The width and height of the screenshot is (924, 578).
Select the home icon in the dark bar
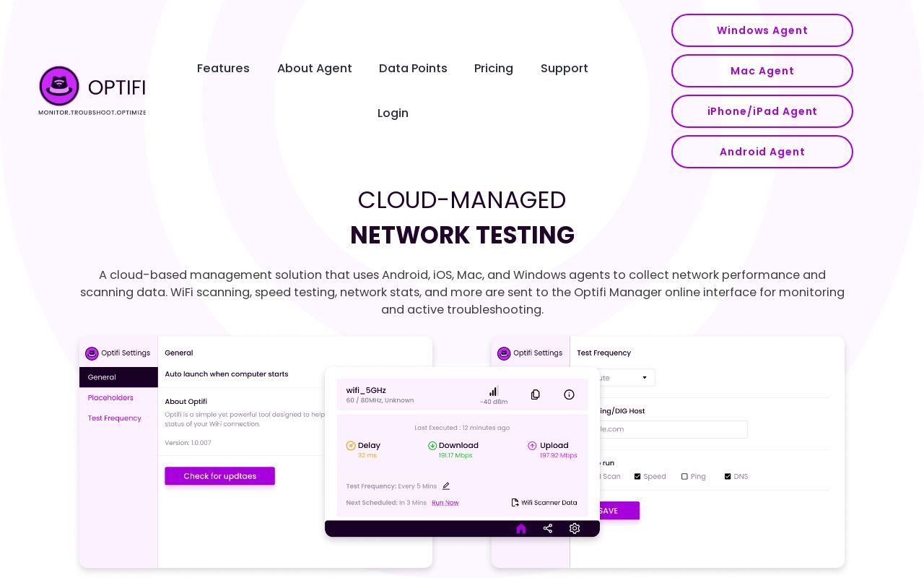(x=521, y=529)
